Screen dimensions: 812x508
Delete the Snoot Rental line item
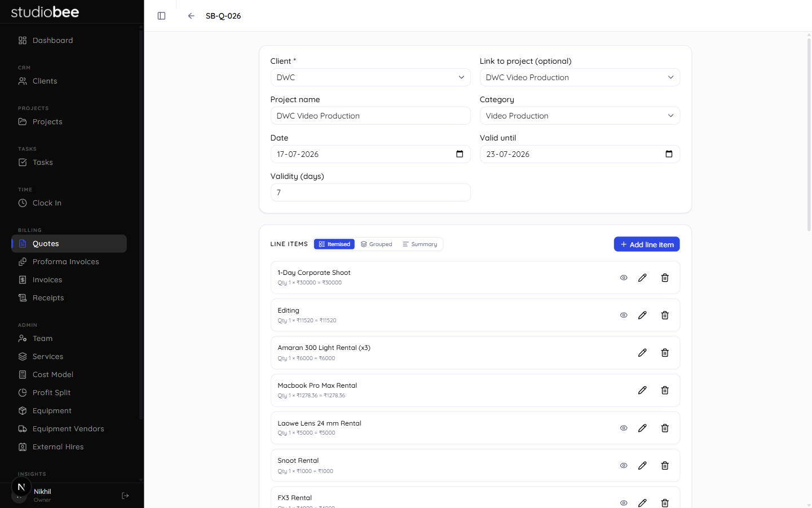(665, 466)
